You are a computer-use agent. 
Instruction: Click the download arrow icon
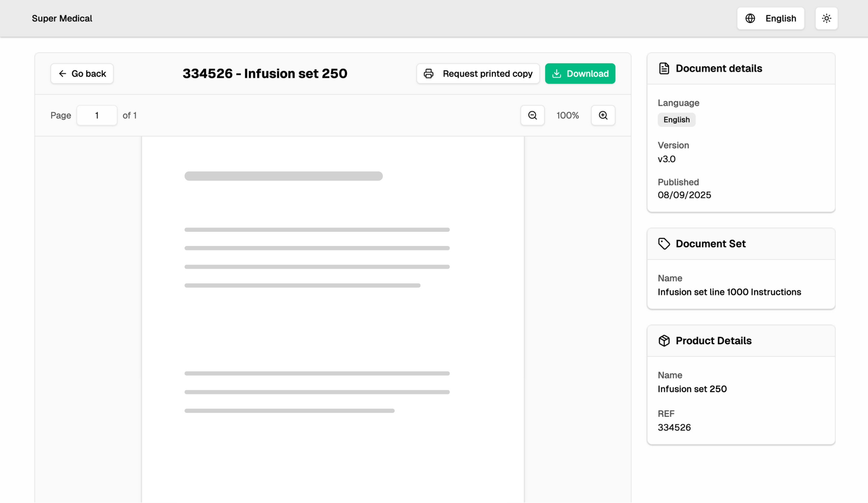coord(556,74)
